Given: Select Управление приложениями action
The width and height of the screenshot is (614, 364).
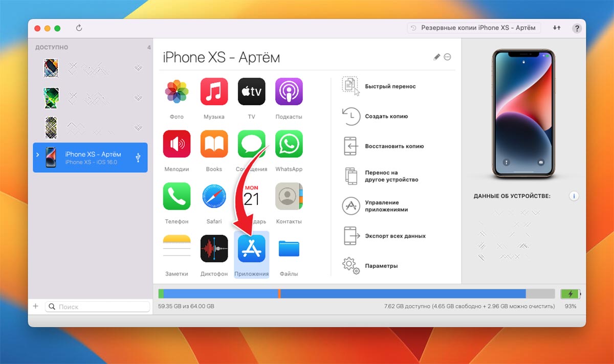Looking at the screenshot, I should click(375, 206).
